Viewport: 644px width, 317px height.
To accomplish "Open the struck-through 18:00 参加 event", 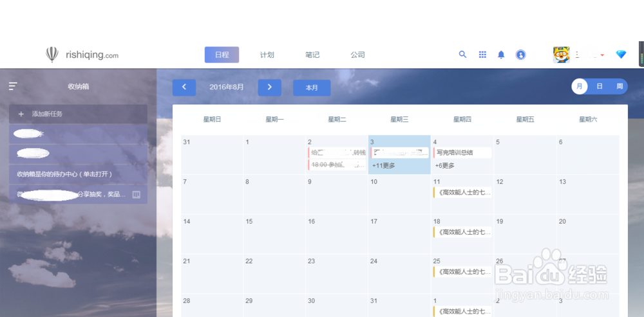I will (x=337, y=165).
